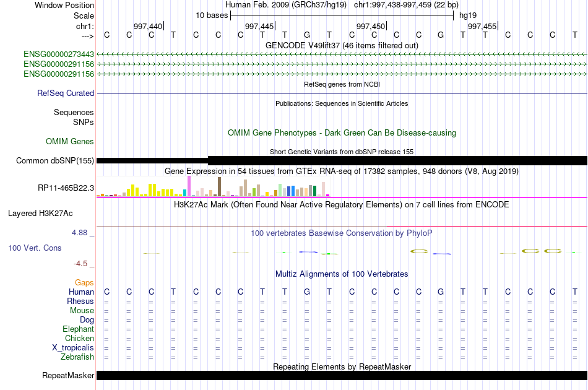Click the SNPs label of the Publications track
The image size is (588, 390).
[84, 122]
